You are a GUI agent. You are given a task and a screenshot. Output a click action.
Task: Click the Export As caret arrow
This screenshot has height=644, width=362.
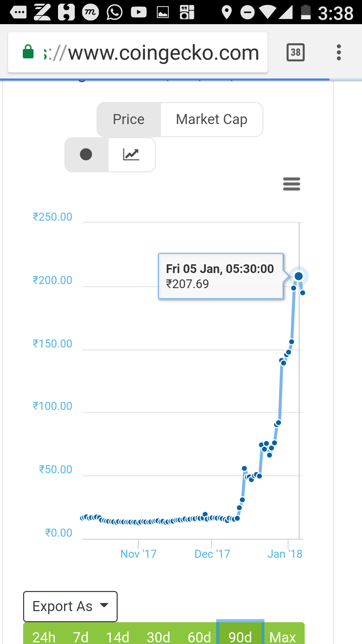pyautogui.click(x=104, y=605)
